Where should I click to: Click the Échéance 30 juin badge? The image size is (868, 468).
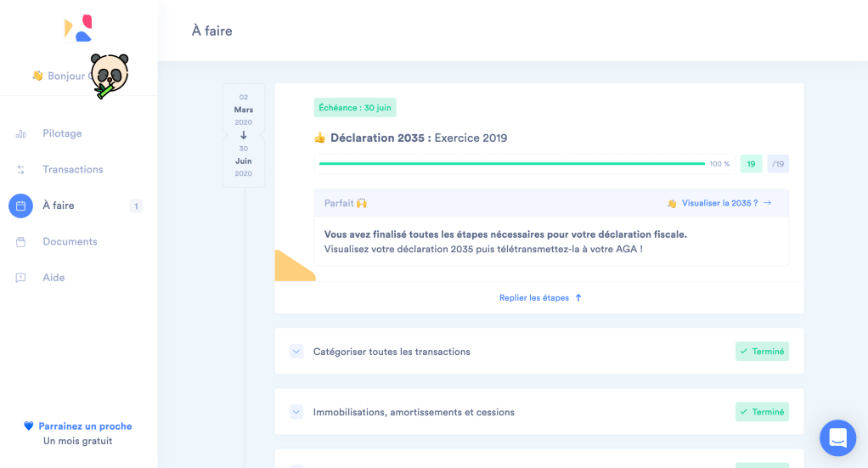pos(355,108)
